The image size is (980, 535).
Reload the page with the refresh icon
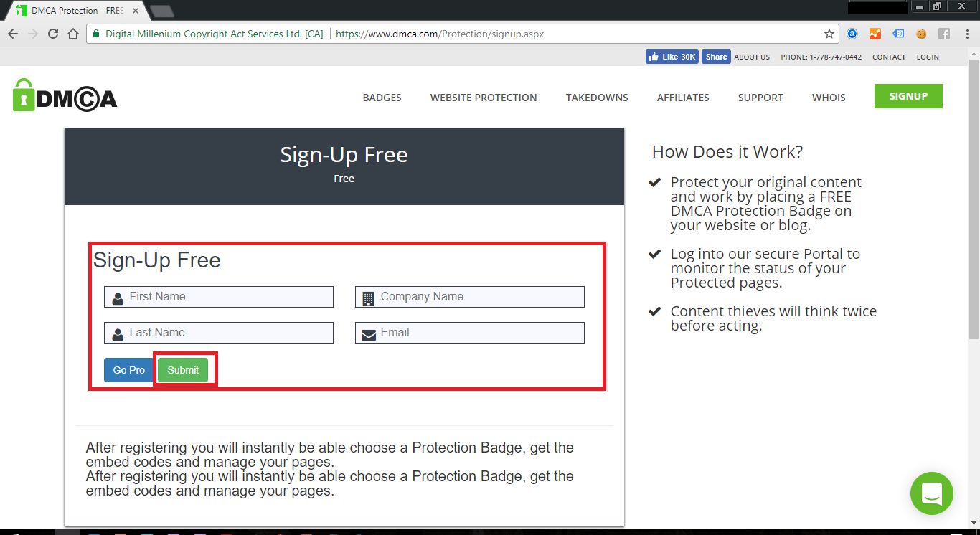tap(53, 34)
